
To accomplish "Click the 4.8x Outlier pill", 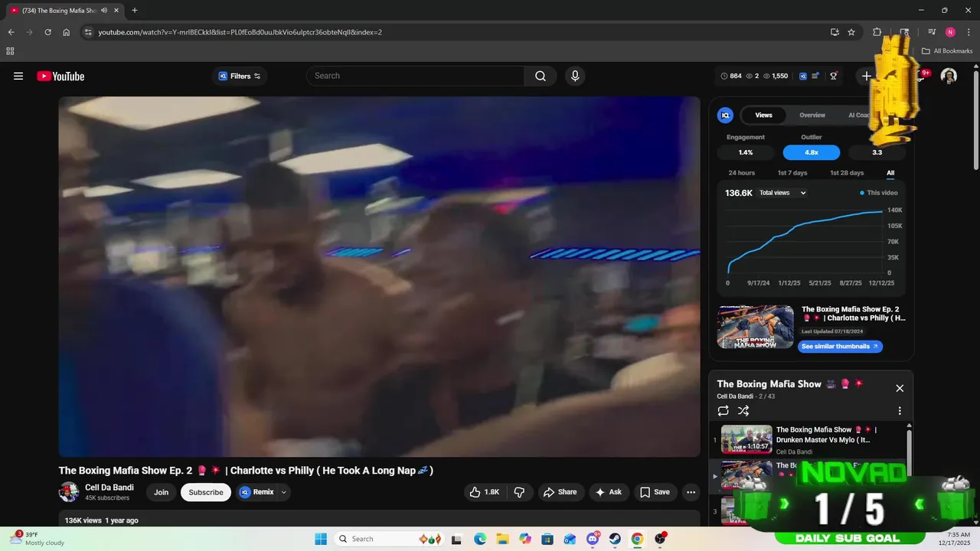I will 812,152.
